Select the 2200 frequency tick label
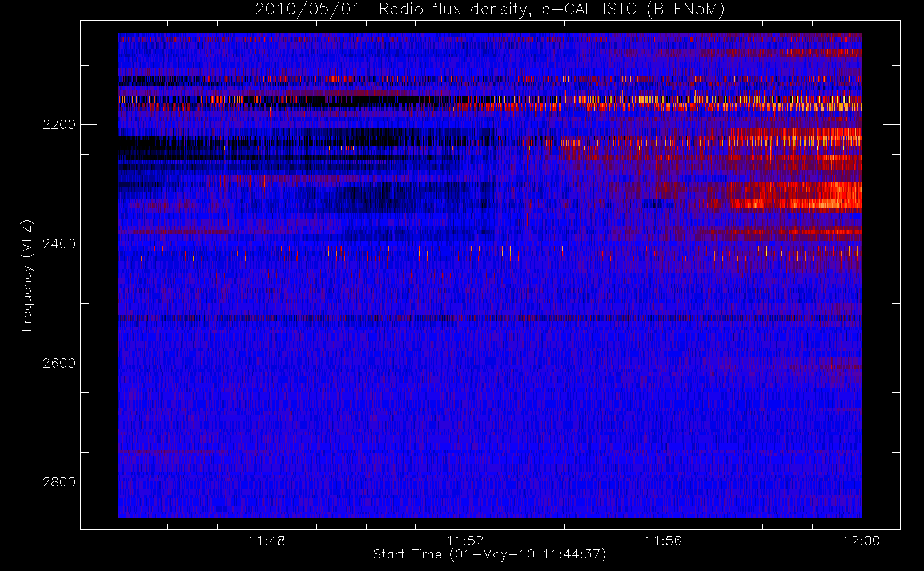Image resolution: width=924 pixels, height=571 pixels. [x=59, y=125]
